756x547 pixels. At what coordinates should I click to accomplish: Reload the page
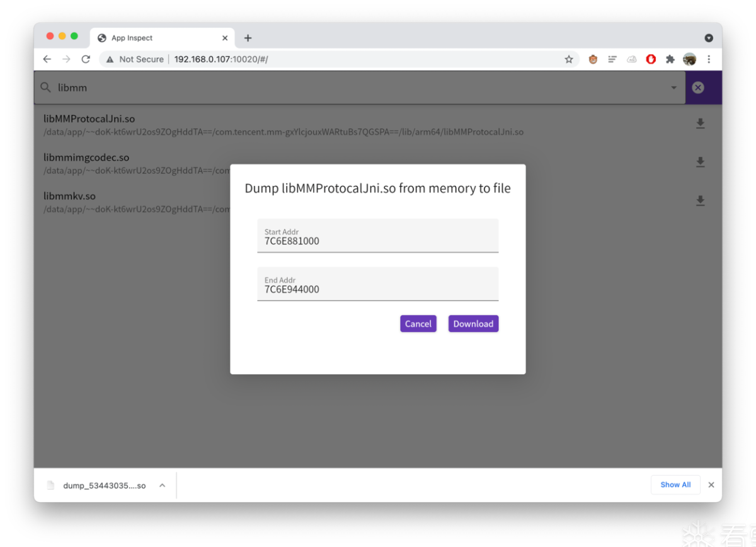pyautogui.click(x=86, y=59)
